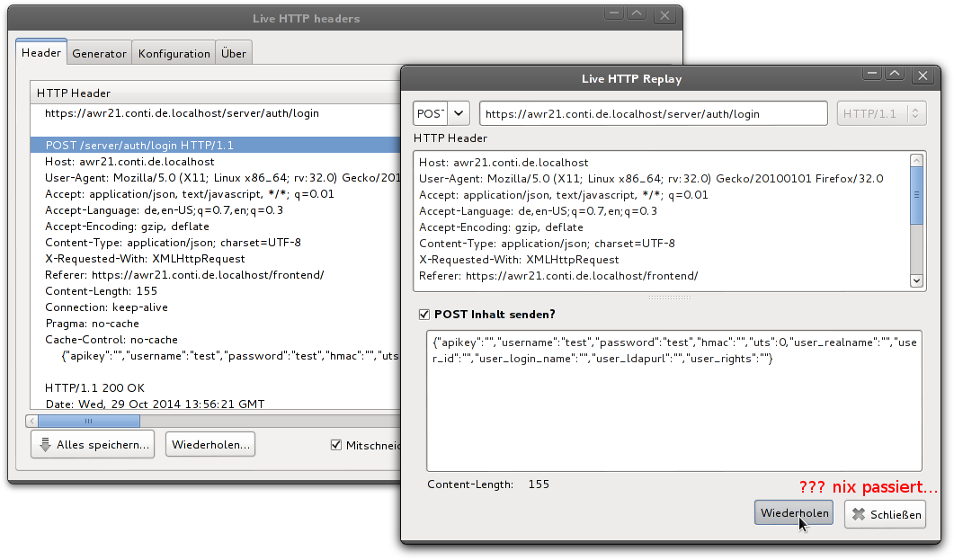The image size is (954, 560).
Task: Select the Content-Length: 155 row
Action: coord(216,291)
